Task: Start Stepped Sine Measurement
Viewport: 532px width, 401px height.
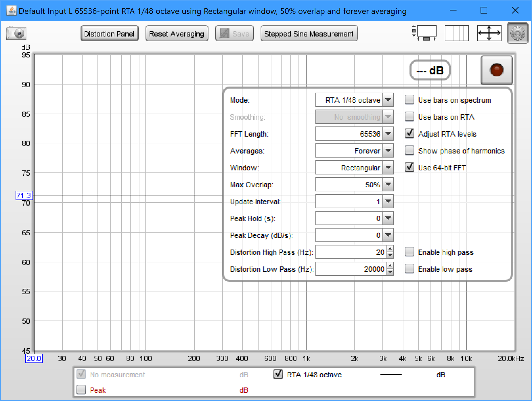Action: (x=309, y=34)
